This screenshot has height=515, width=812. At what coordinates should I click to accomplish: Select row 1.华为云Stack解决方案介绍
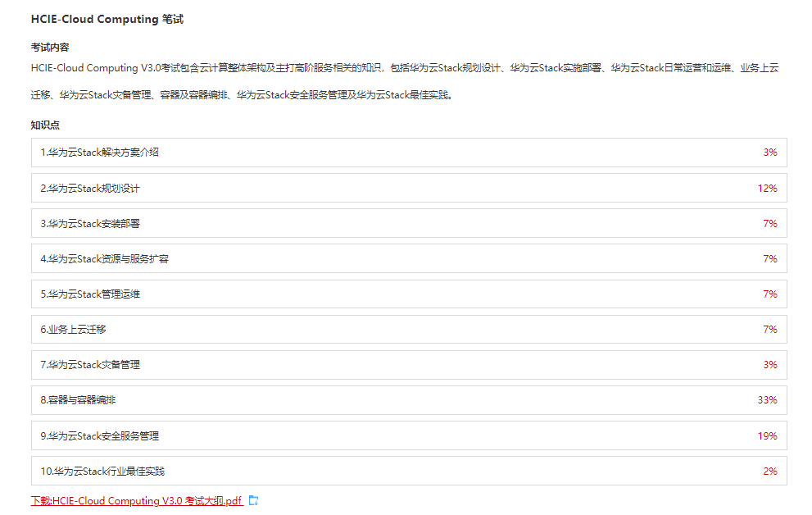click(x=409, y=153)
